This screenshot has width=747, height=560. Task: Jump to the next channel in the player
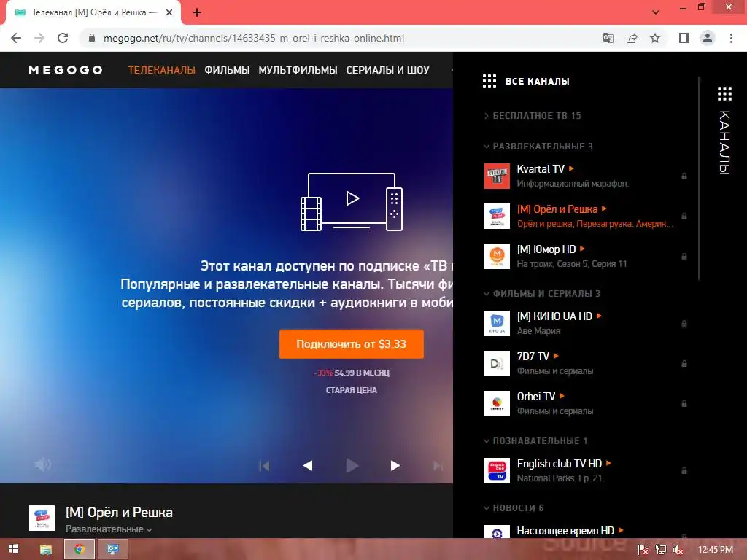[438, 465]
